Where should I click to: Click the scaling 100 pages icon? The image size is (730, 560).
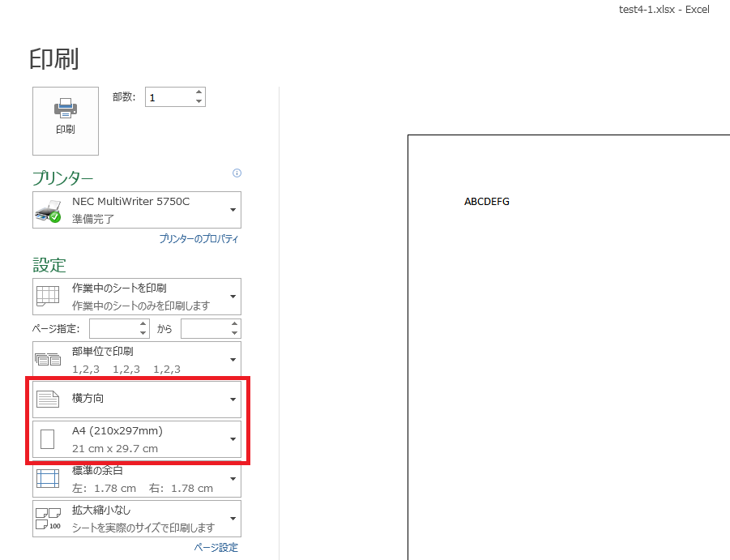48,519
